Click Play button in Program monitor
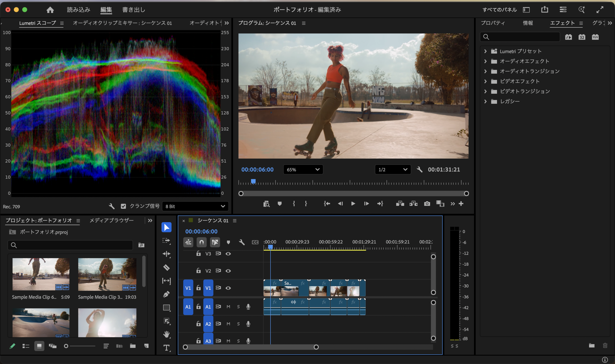The height and width of the screenshot is (364, 615). (x=353, y=204)
